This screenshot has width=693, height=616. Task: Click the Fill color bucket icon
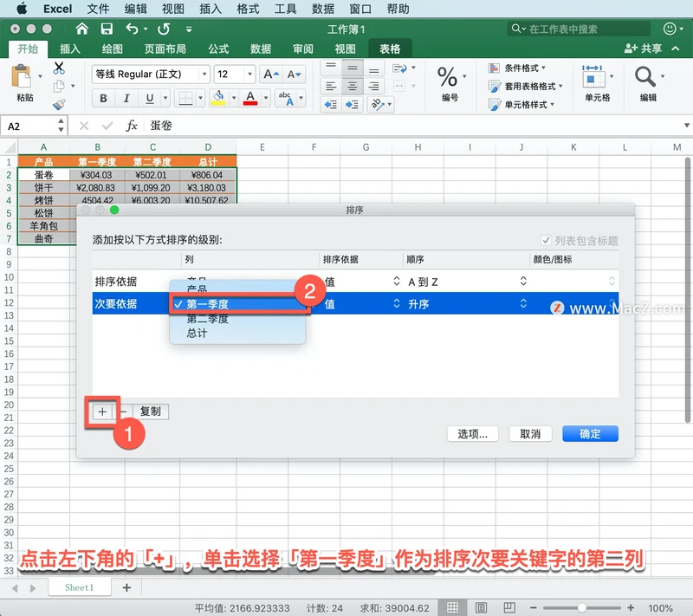[x=218, y=98]
